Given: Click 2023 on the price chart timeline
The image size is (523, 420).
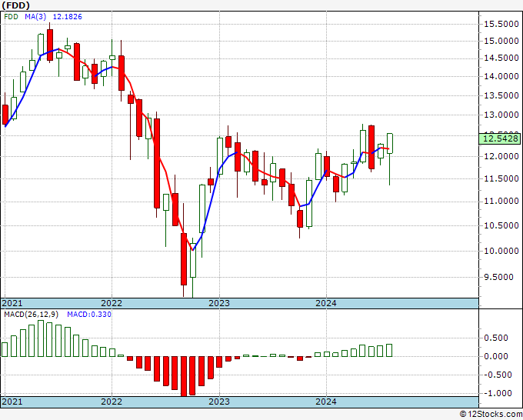Looking at the screenshot, I should click(x=219, y=303).
